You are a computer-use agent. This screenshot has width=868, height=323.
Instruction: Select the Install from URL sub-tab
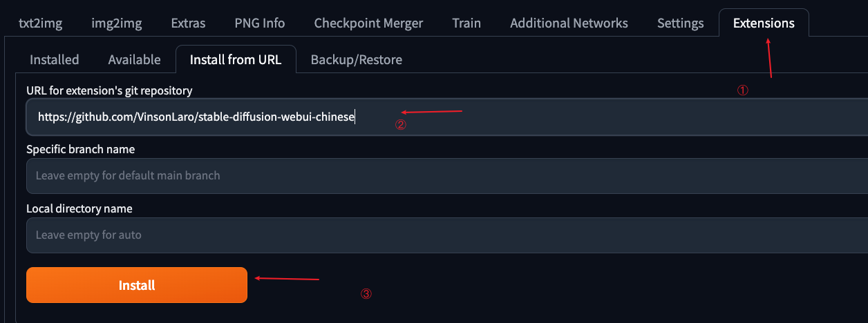click(x=236, y=59)
